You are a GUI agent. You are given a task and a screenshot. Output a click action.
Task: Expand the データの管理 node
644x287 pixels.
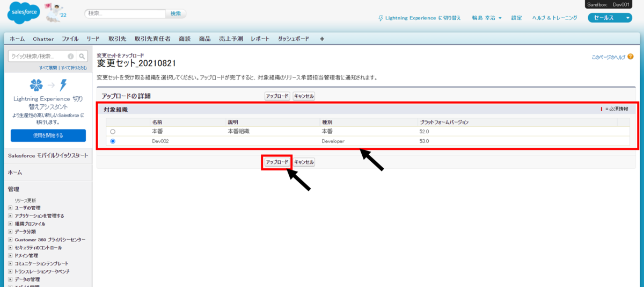point(10,279)
